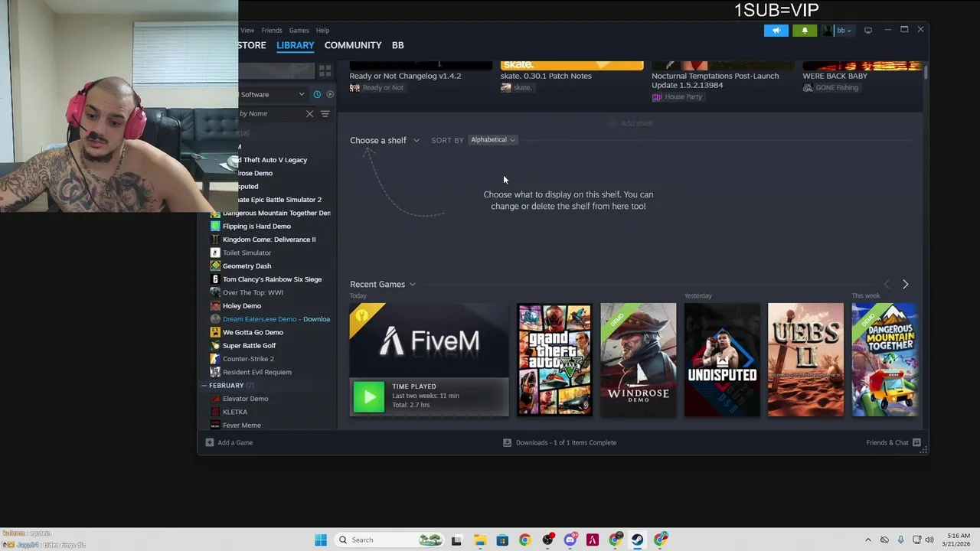
Task: Open the Software category dropdown
Action: click(x=272, y=94)
